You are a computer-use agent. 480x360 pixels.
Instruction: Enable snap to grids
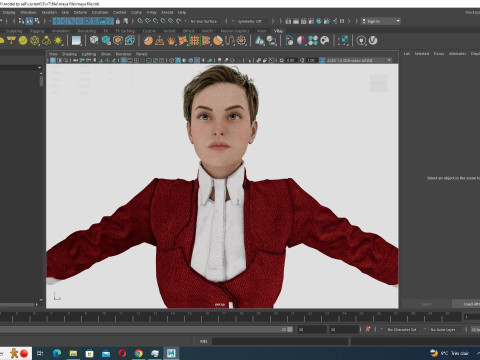(x=140, y=21)
